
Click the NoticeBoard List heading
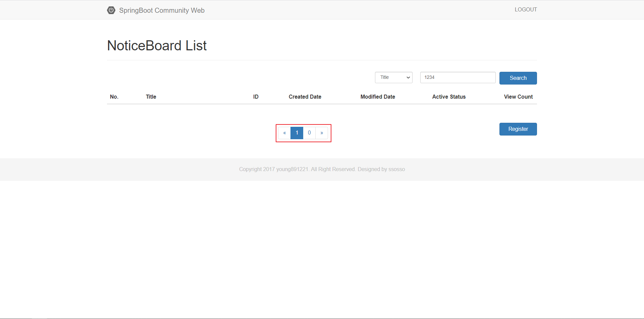pyautogui.click(x=157, y=46)
